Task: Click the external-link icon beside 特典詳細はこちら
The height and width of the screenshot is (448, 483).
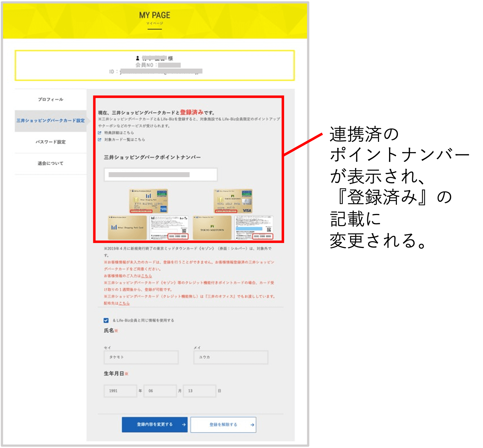Action: tap(100, 133)
